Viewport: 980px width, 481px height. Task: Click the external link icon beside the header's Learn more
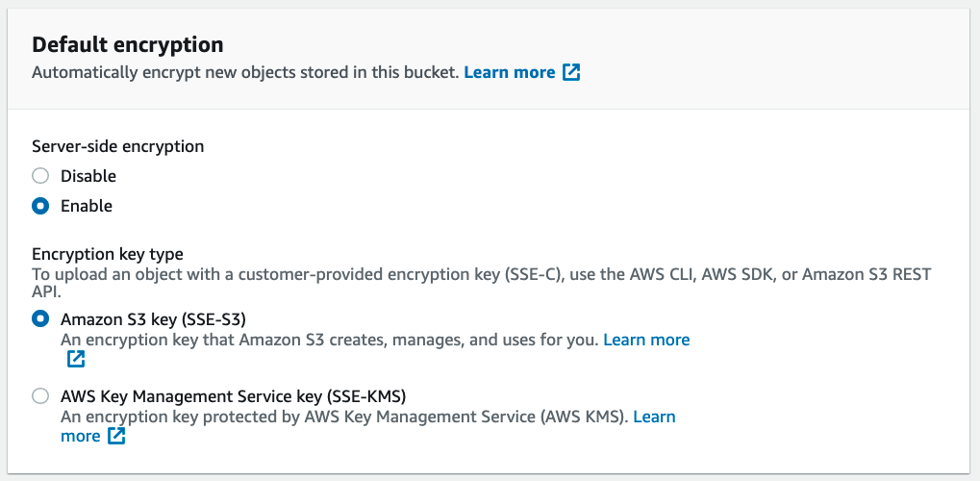tap(571, 72)
